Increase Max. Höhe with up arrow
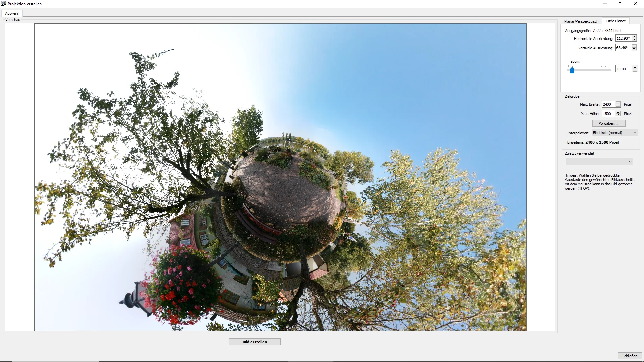644x362 pixels. click(x=618, y=112)
